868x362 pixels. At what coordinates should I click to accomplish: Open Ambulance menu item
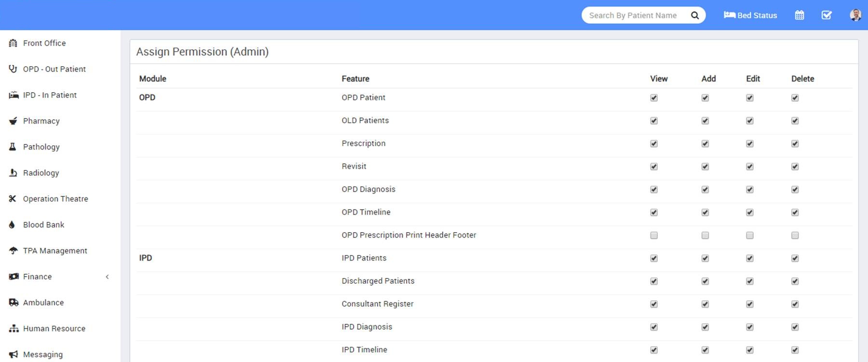click(60, 303)
